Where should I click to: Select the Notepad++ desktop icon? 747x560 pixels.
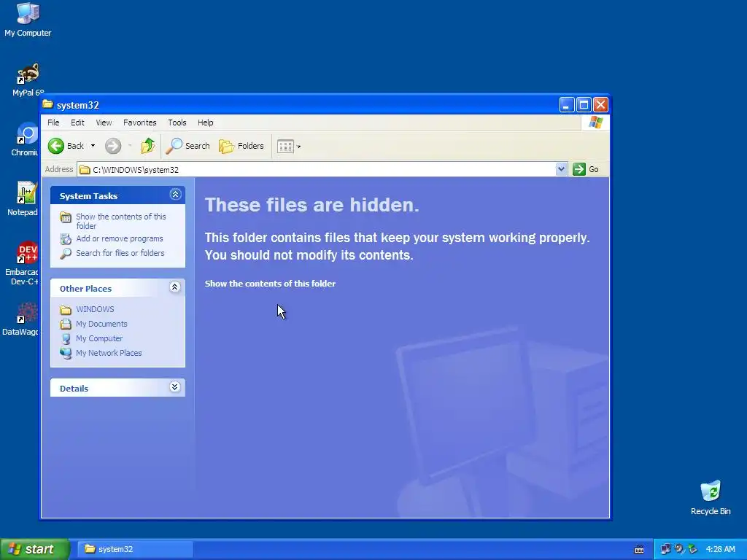click(23, 199)
